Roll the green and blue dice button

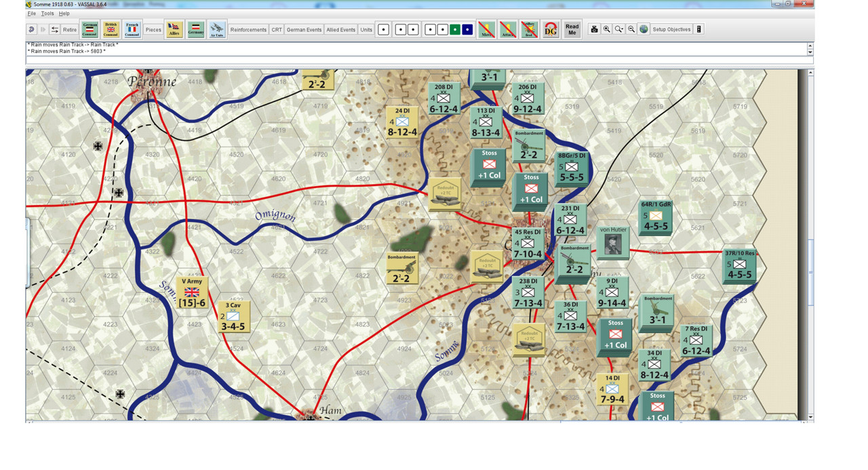point(448,29)
